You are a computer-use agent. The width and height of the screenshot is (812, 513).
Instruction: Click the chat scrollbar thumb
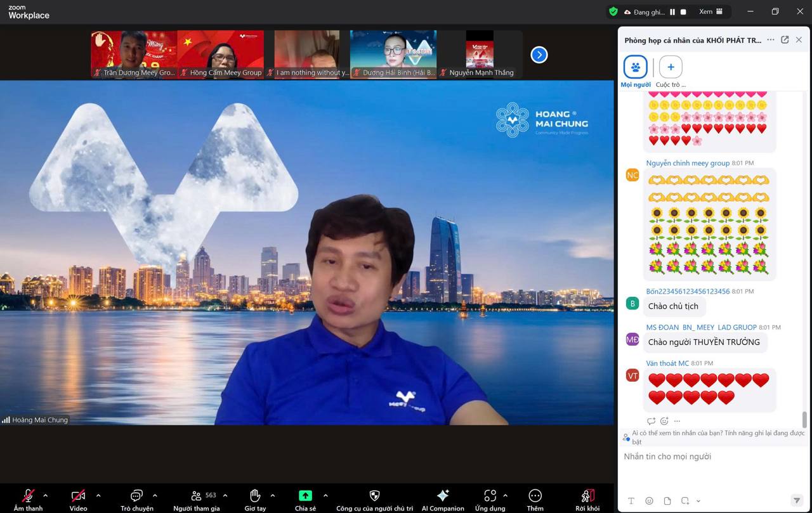coord(804,419)
